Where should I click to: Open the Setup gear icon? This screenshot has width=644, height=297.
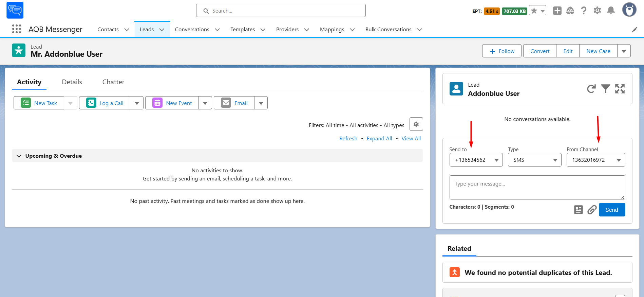pos(597,11)
